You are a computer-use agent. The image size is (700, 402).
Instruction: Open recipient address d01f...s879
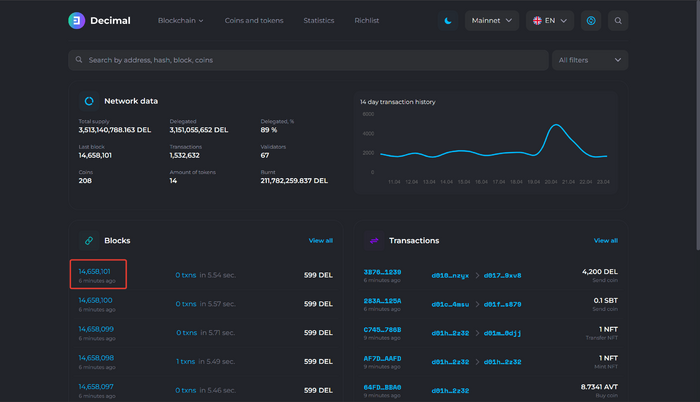point(502,304)
